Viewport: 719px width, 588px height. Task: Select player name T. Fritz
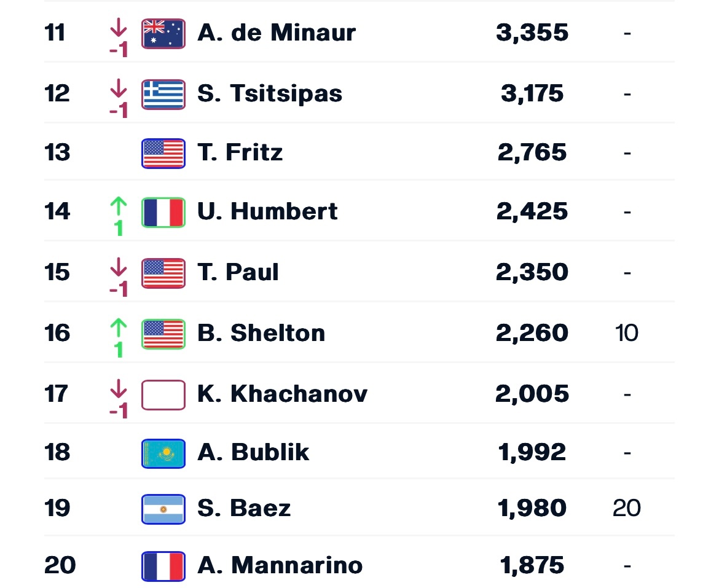[240, 152]
